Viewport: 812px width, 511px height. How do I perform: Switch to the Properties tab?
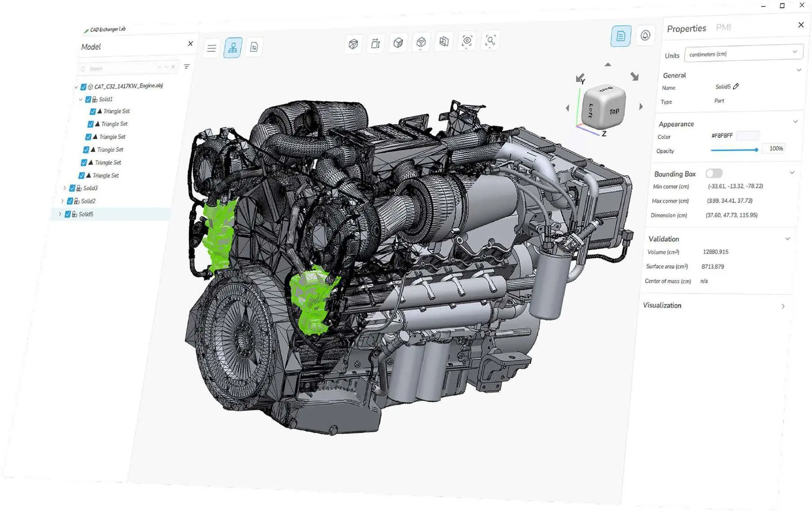tap(686, 29)
